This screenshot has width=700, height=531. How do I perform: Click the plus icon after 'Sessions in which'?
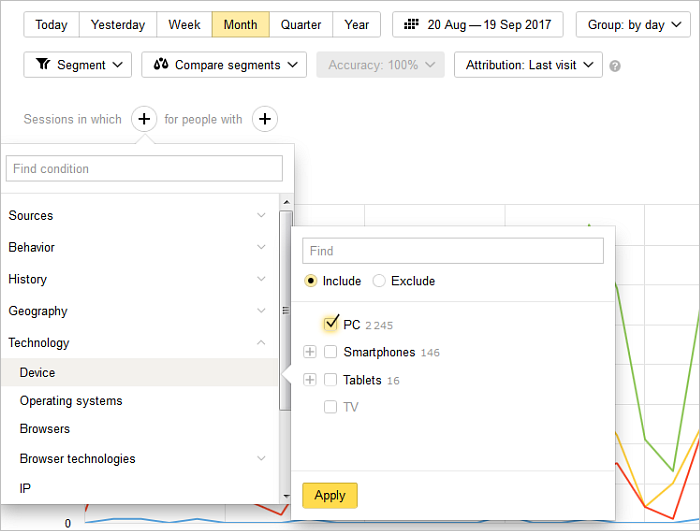(144, 120)
